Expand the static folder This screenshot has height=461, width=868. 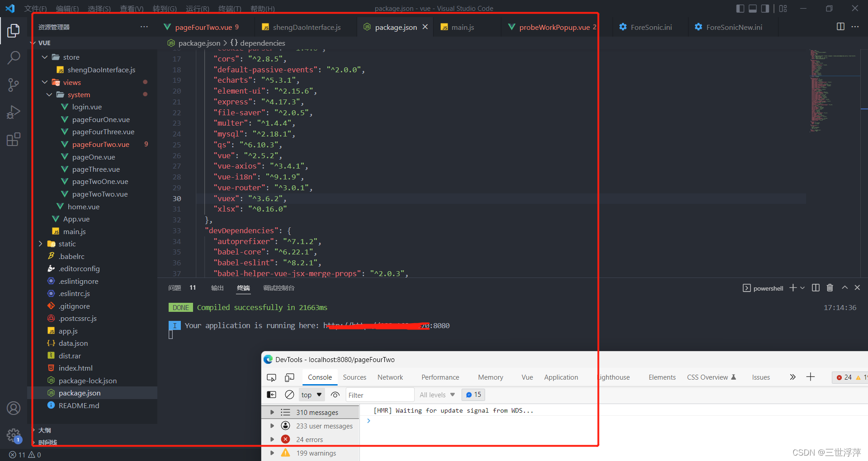[40, 244]
